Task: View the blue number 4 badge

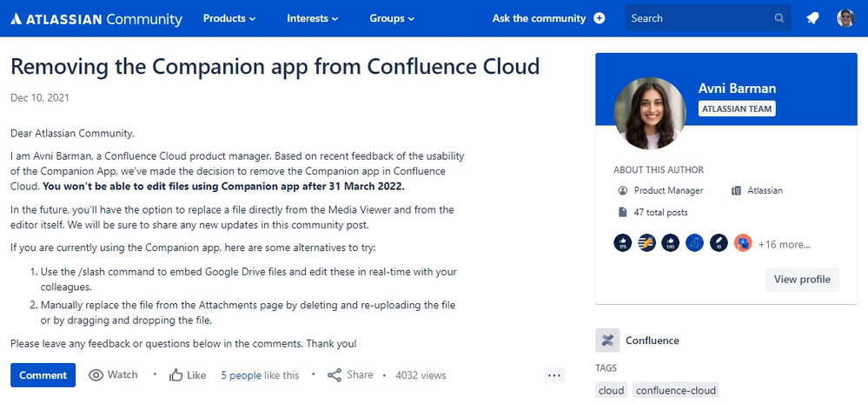Action: (x=695, y=242)
